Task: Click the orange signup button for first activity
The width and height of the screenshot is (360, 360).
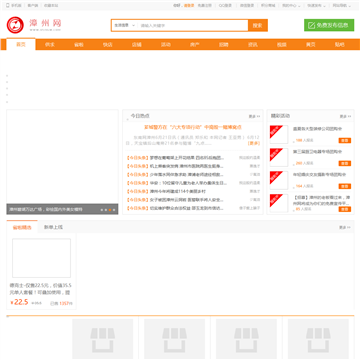Action: 345,141
